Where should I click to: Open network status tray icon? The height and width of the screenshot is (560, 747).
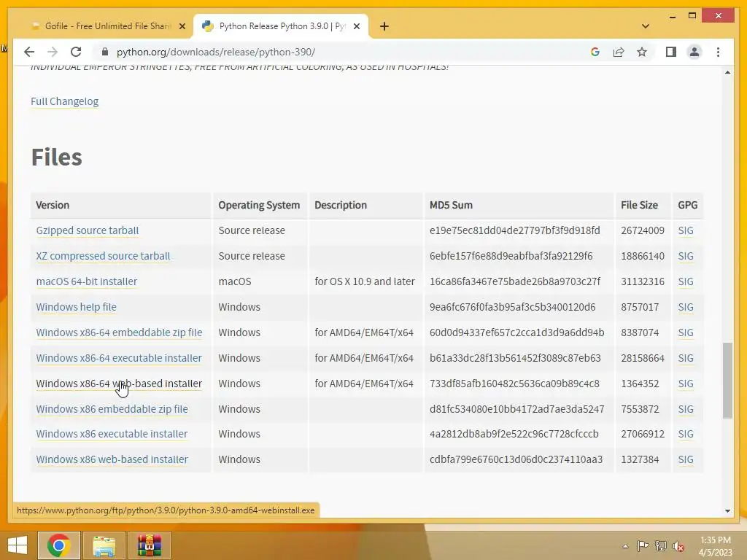click(x=661, y=545)
